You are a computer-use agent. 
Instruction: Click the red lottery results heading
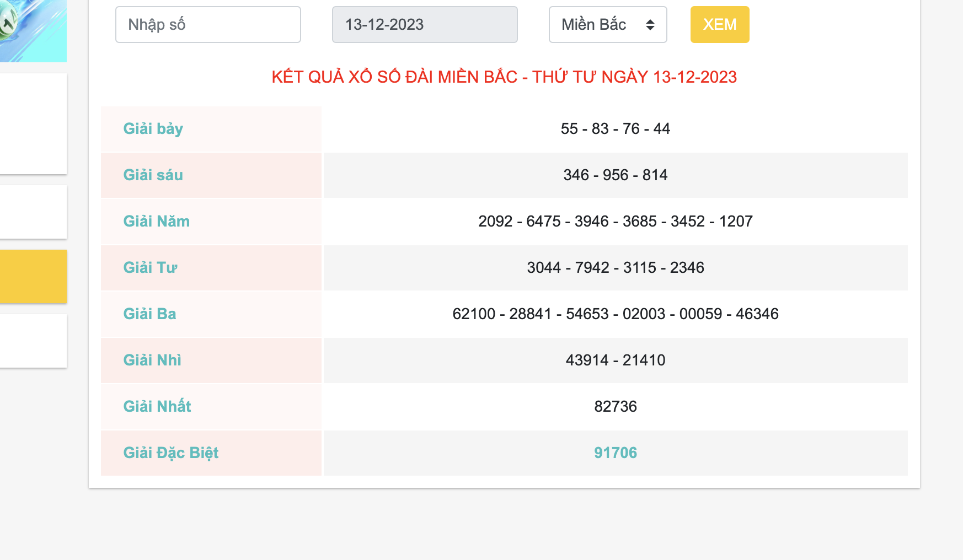click(504, 77)
